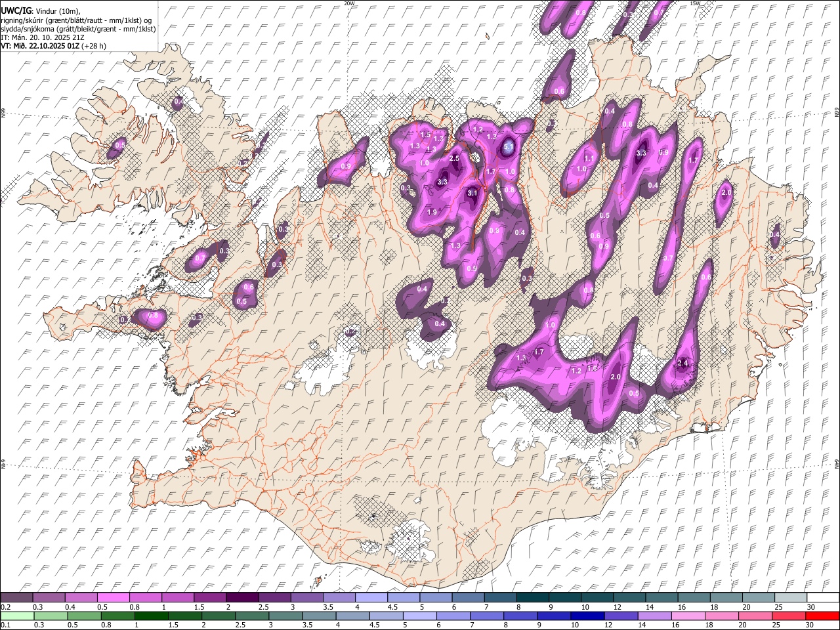
Task: Pick the bottom legend swatch between 25 and 30
Action: point(788,616)
